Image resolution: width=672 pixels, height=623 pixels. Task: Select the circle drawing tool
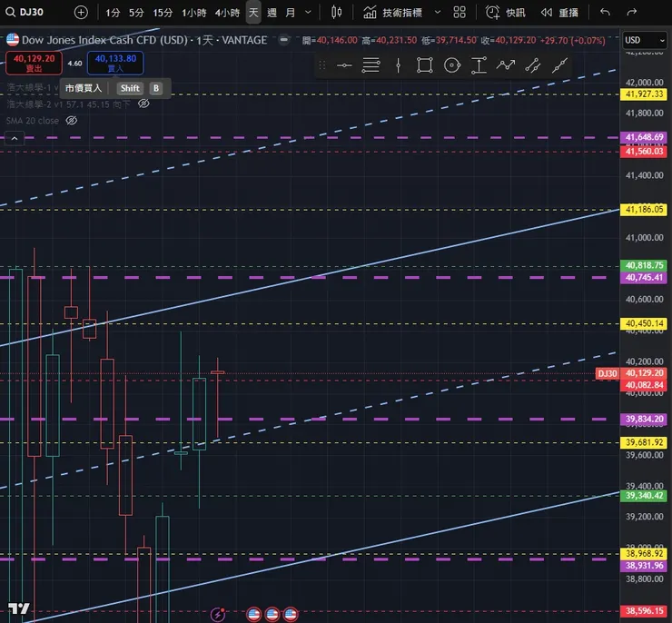451,65
